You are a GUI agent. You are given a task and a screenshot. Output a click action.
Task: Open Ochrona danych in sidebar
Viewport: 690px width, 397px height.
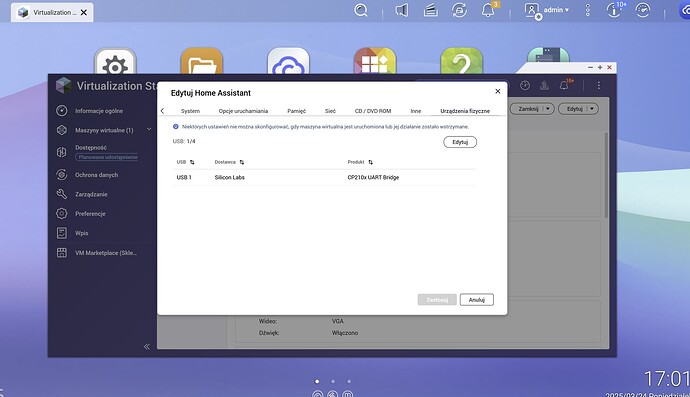pos(96,175)
